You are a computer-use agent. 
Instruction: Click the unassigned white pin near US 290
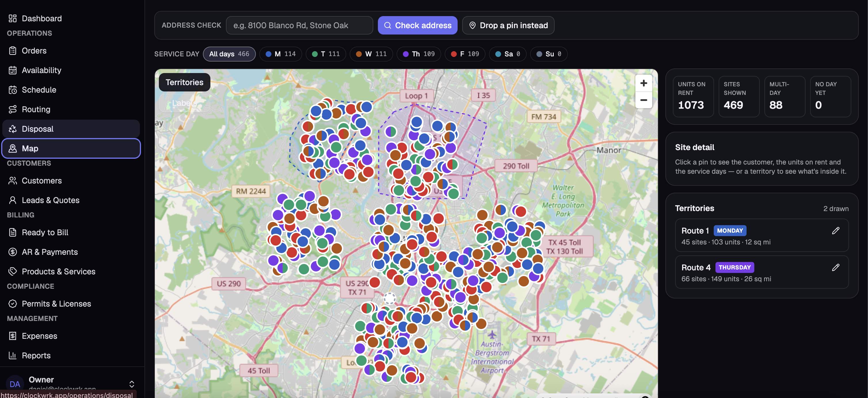pos(389,298)
